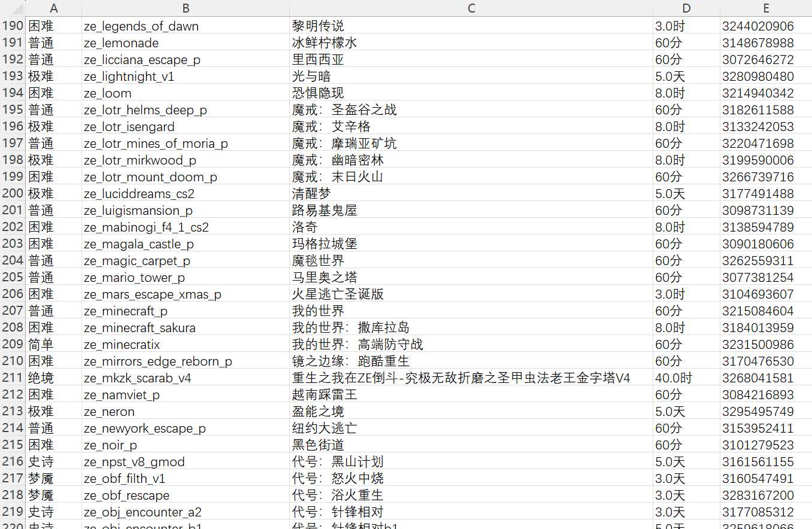
Task: Select row 200 header
Action: point(13,194)
